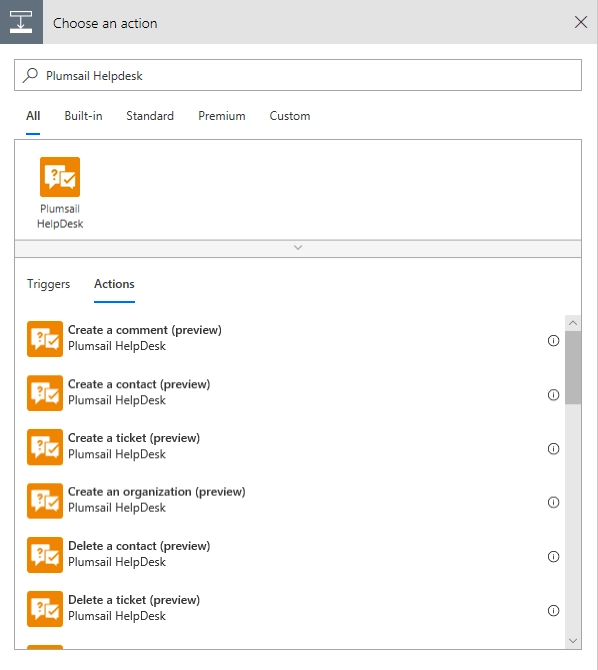Collapse the connectors list with the chevron

[x=298, y=248]
